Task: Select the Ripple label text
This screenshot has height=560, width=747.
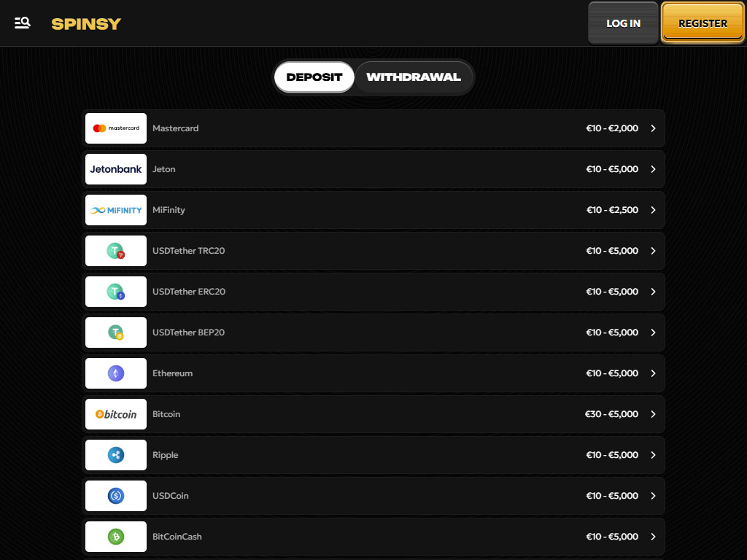Action: 166,455
